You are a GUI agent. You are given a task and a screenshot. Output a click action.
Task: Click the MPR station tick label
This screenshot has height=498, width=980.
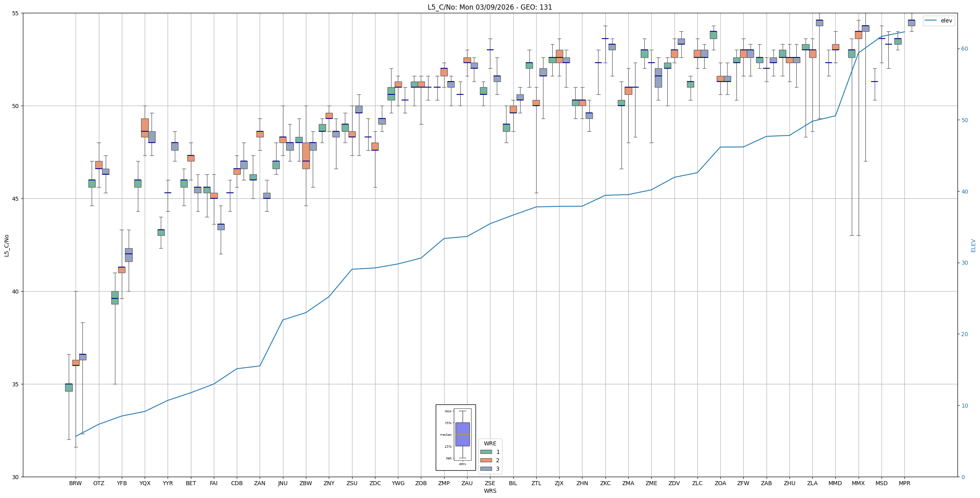(904, 483)
